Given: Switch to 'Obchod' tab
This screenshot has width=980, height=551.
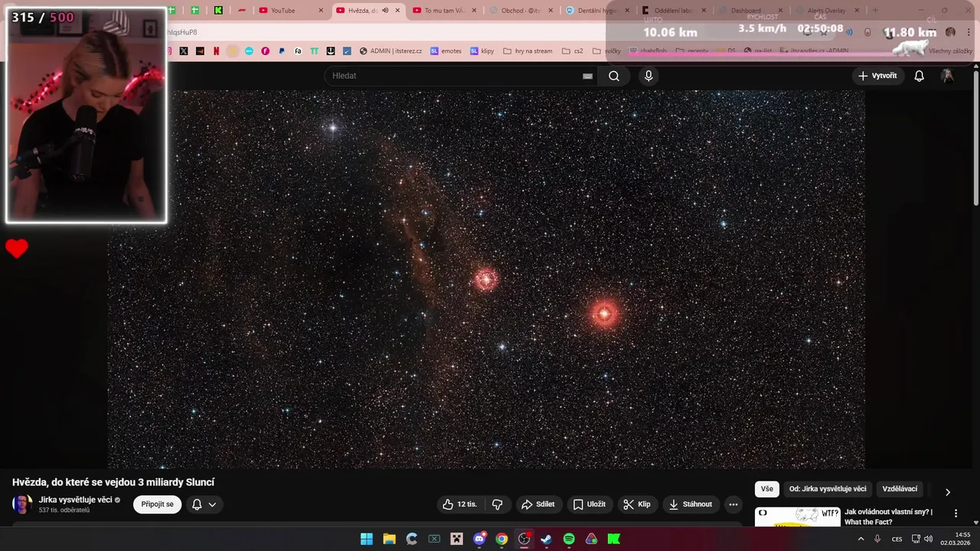Looking at the screenshot, I should tap(521, 11).
